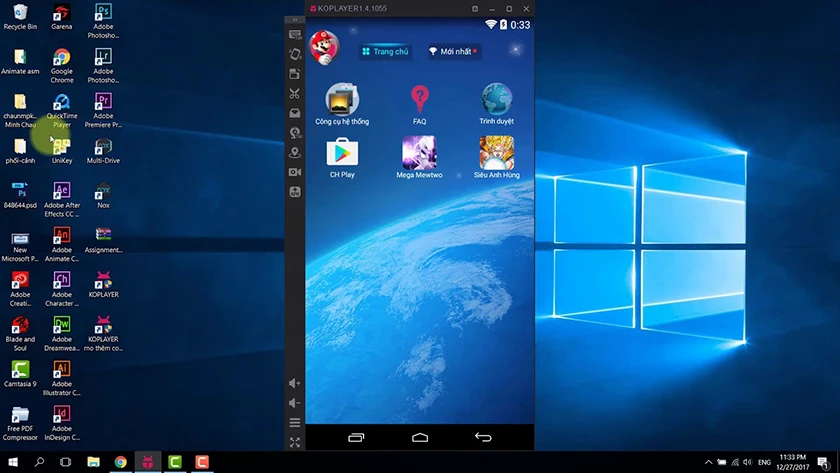Viewport: 840px width, 473px height.
Task: Select the 848644.psd file on desktop
Action: [20, 196]
